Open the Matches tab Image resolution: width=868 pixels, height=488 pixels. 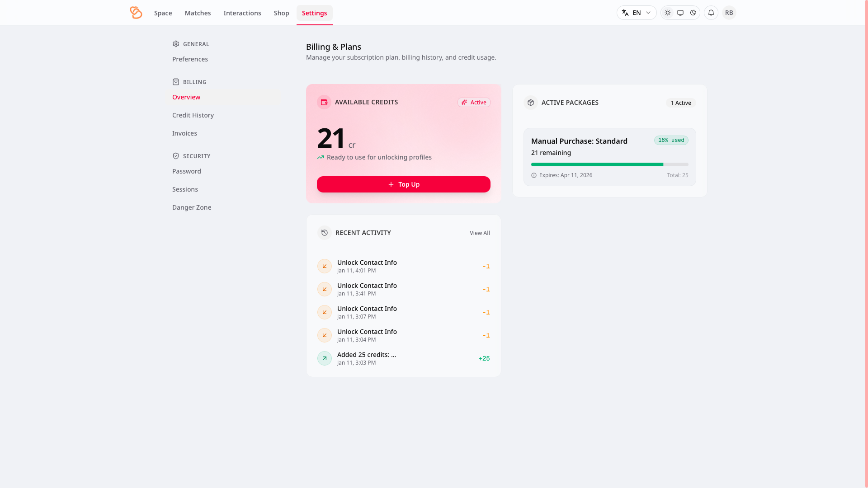coord(198,13)
